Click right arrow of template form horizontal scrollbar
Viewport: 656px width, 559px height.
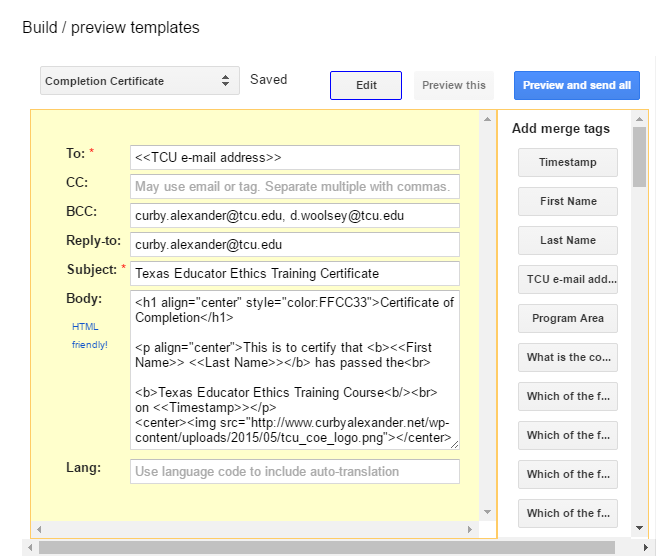[469, 529]
